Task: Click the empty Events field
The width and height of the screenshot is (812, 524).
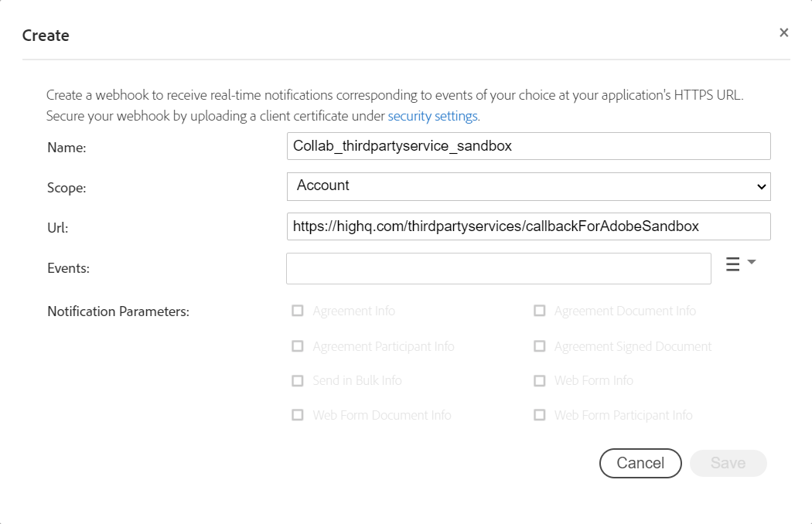Action: [498, 268]
